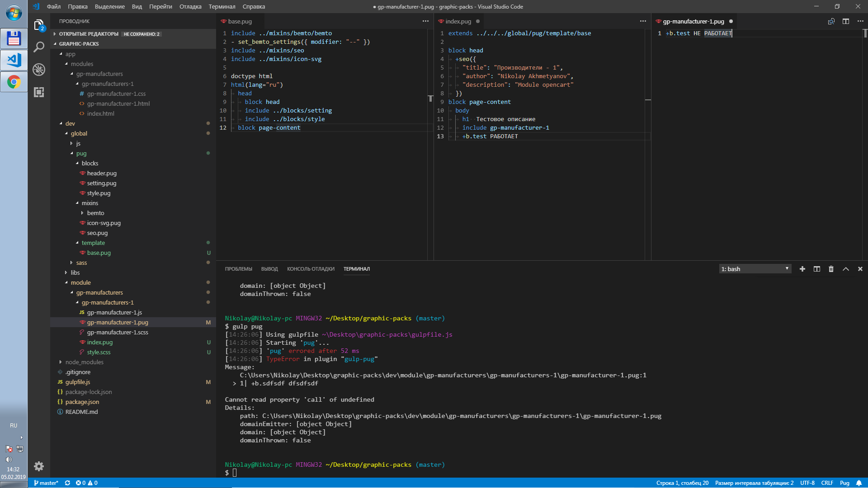Open the Файл menu
The image size is (868, 488).
pos(54,7)
